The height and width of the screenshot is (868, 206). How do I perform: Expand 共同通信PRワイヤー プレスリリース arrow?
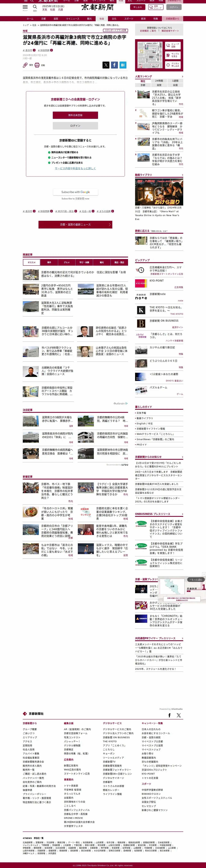182,638
